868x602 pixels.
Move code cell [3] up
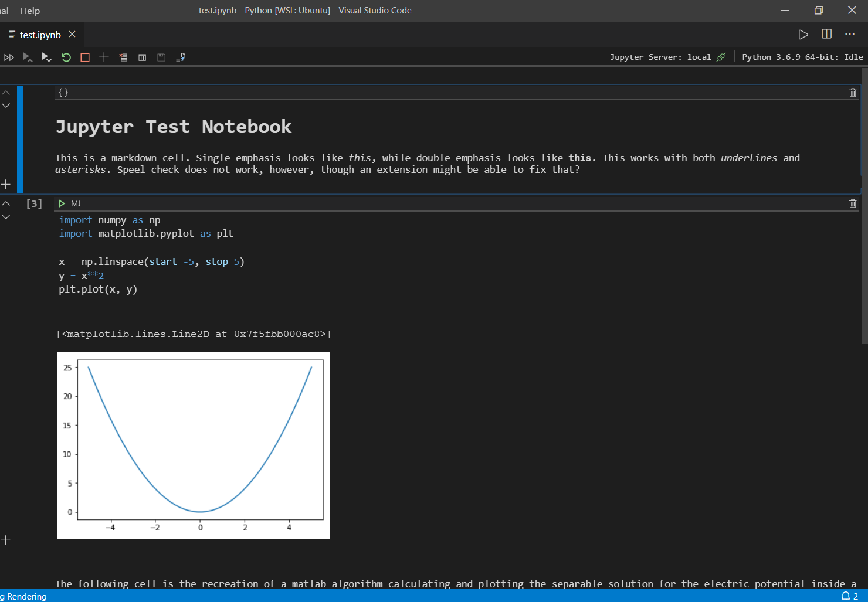(6, 203)
